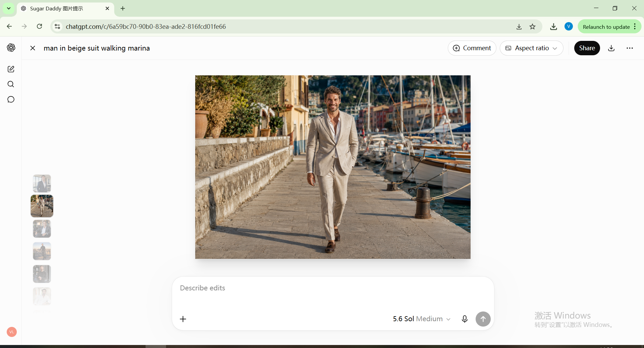This screenshot has width=644, height=348.
Task: Open browser downloads tray icon
Action: 553,27
